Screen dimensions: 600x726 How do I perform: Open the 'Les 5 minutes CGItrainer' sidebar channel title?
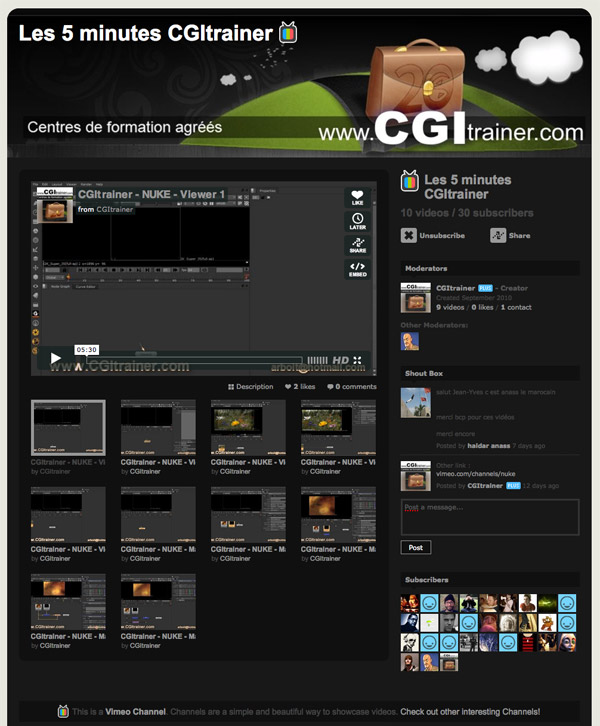[468, 187]
